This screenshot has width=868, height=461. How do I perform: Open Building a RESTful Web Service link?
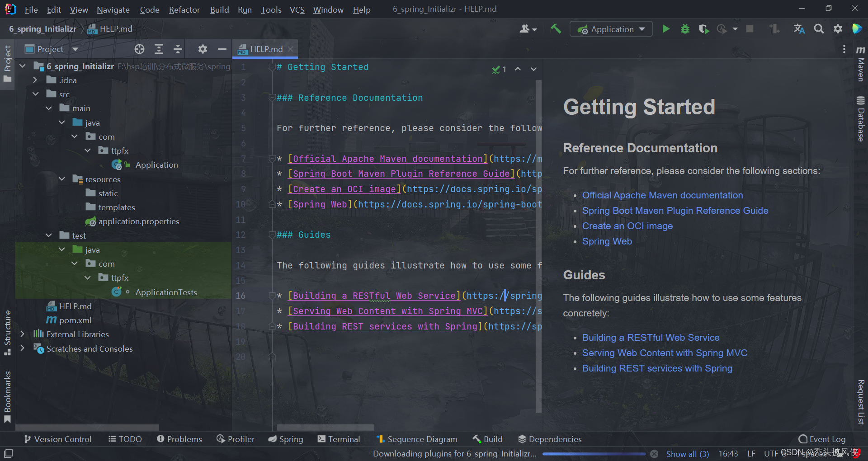coord(651,338)
